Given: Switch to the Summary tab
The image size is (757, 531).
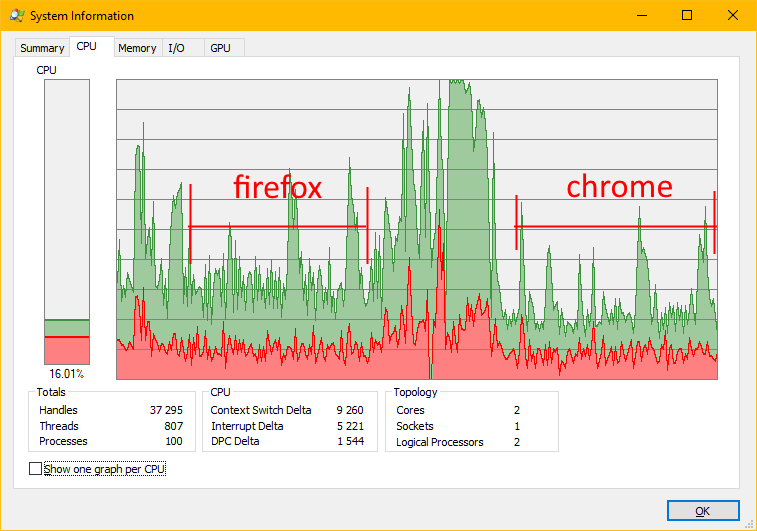Looking at the screenshot, I should (42, 48).
